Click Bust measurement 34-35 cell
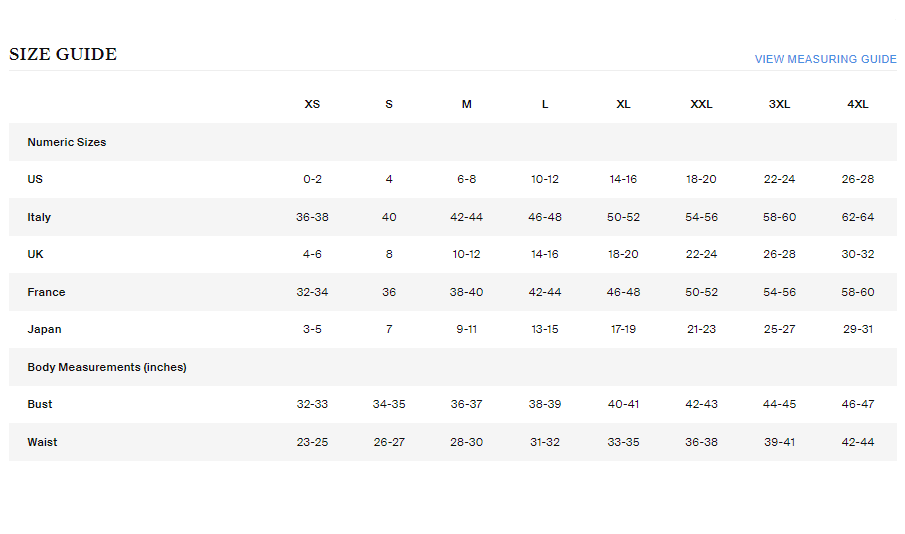 click(389, 404)
